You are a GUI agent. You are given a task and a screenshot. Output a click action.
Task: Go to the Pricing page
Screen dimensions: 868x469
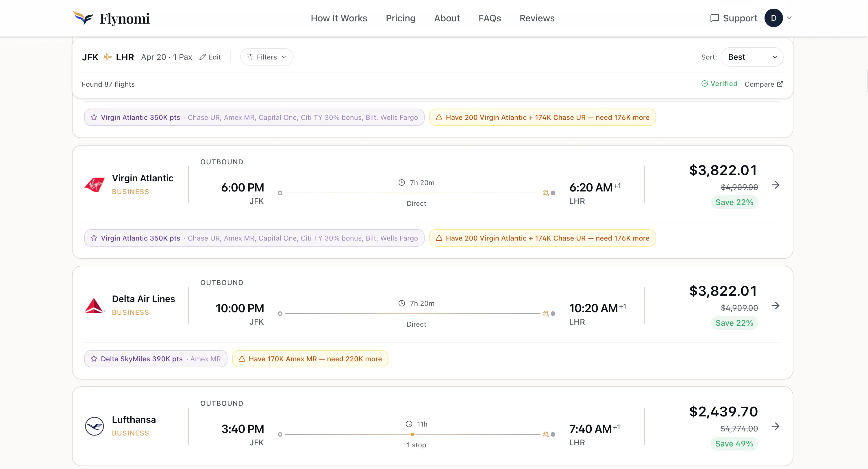point(401,18)
